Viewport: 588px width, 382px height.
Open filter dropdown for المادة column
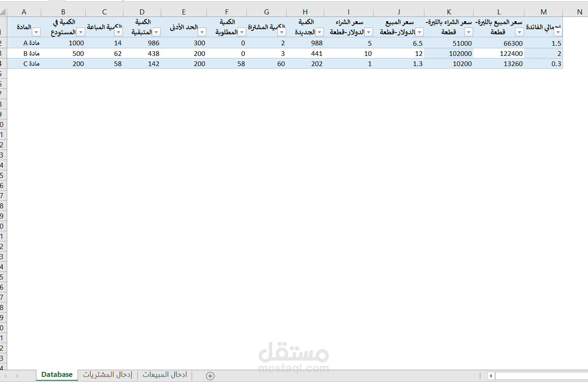pos(36,32)
